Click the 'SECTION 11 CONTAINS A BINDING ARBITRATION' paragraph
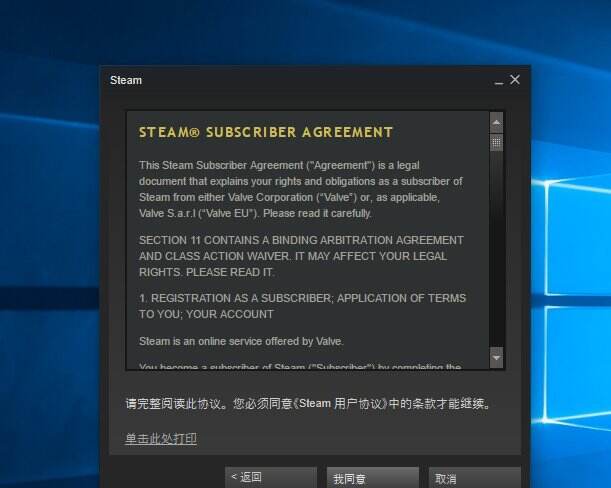 click(301, 256)
